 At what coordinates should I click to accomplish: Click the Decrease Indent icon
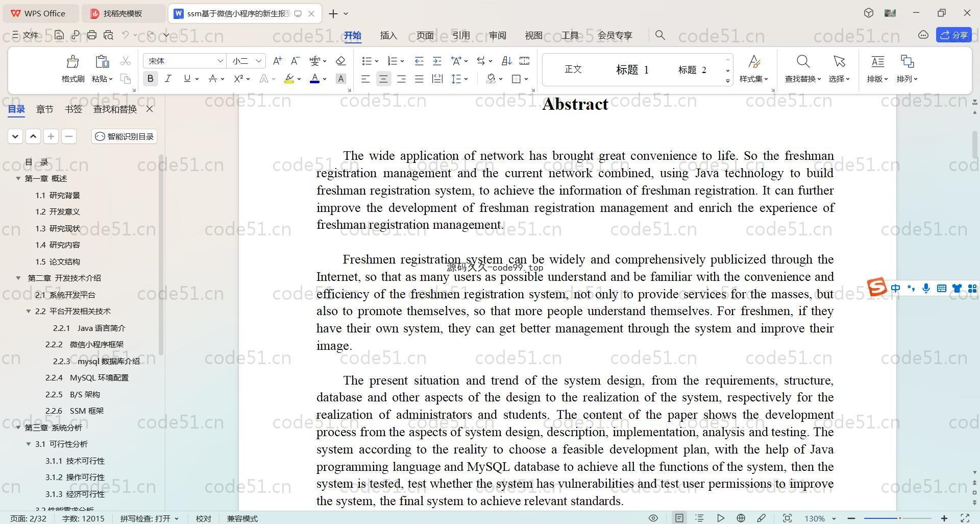tap(419, 61)
